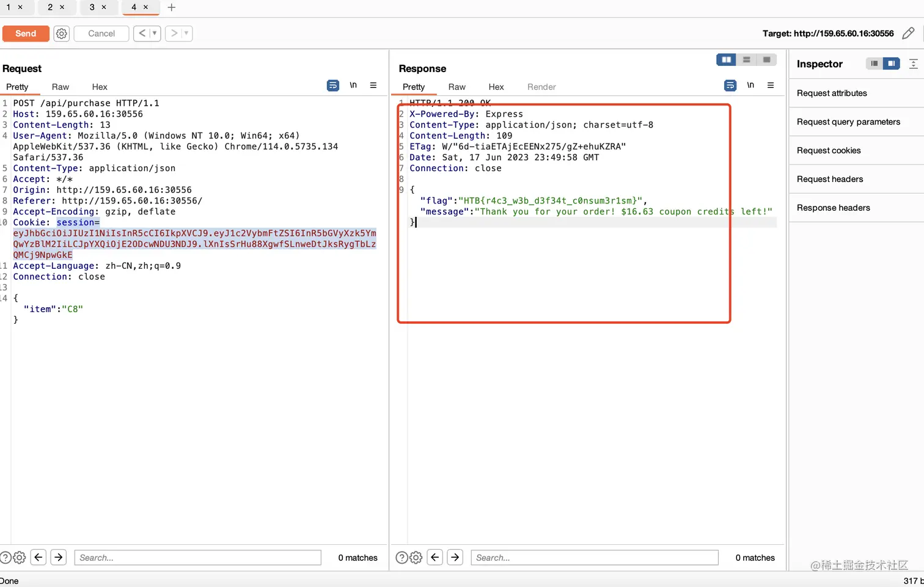This screenshot has height=587, width=924.
Task: Collapse Inspector sections icon
Action: point(914,64)
